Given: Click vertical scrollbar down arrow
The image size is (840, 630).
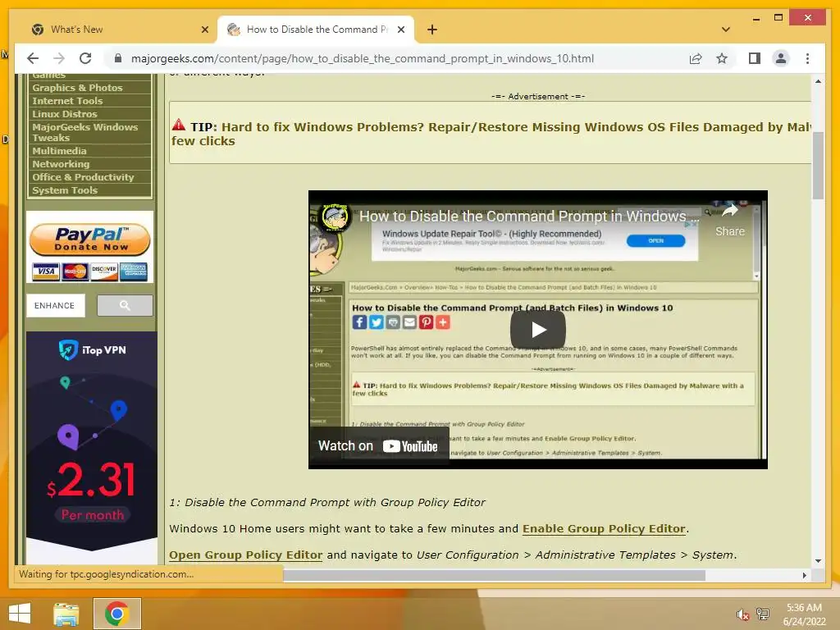Looking at the screenshot, I should (818, 561).
